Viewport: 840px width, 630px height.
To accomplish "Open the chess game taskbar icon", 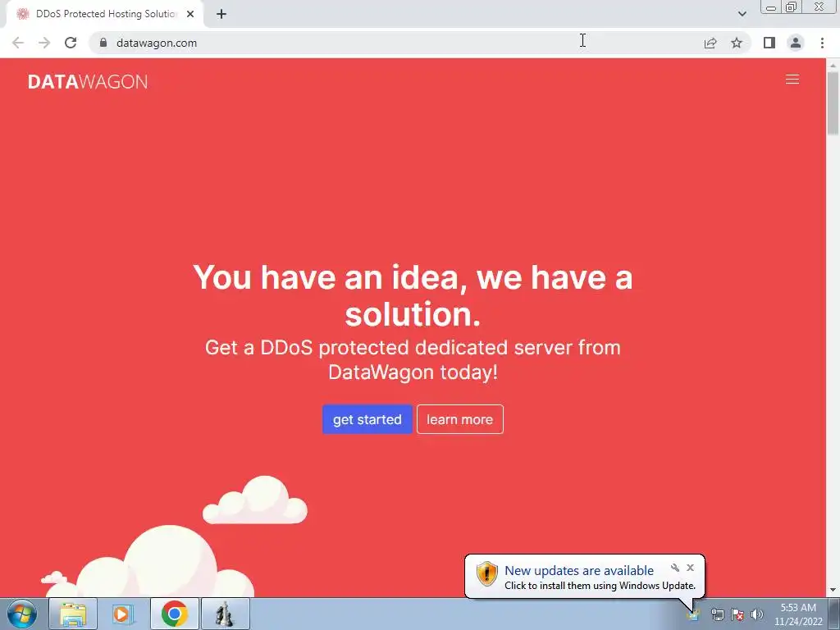I will click(x=225, y=614).
